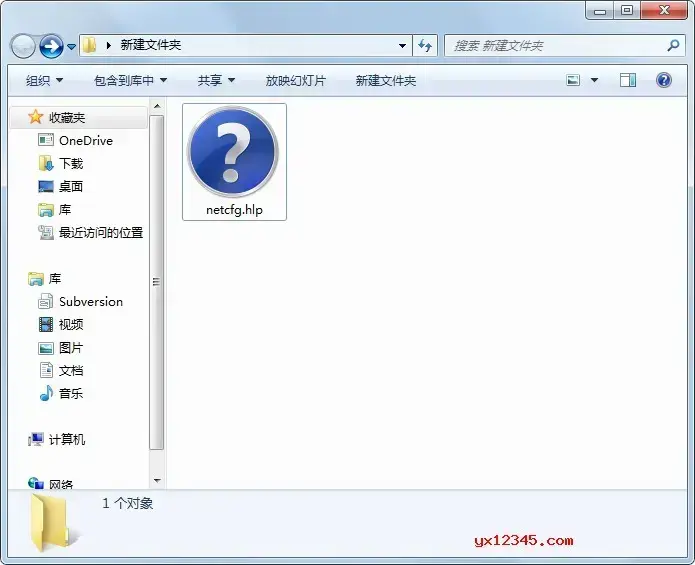This screenshot has width=695, height=565.
Task: Click the OneDrive icon in the sidebar
Action: coord(46,140)
